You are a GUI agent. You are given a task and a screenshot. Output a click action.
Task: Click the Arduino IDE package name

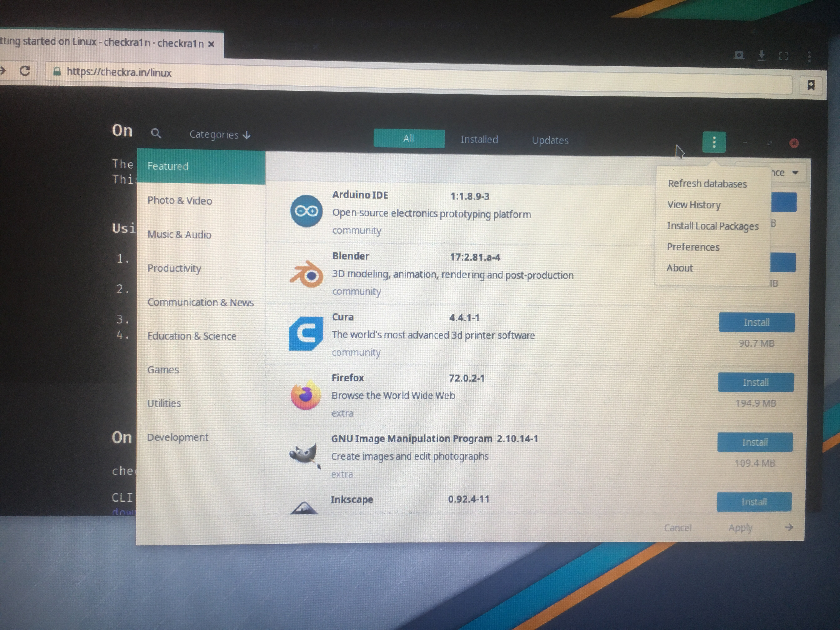click(x=360, y=195)
